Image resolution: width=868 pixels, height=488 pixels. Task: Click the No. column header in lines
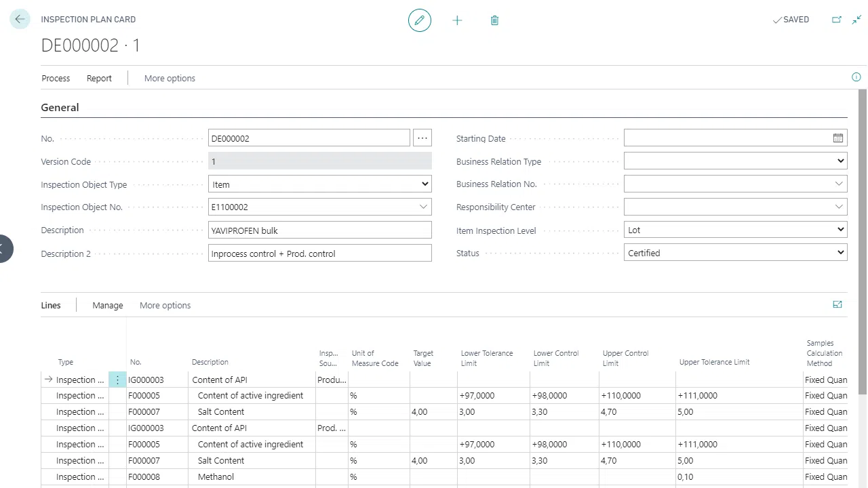pos(136,362)
